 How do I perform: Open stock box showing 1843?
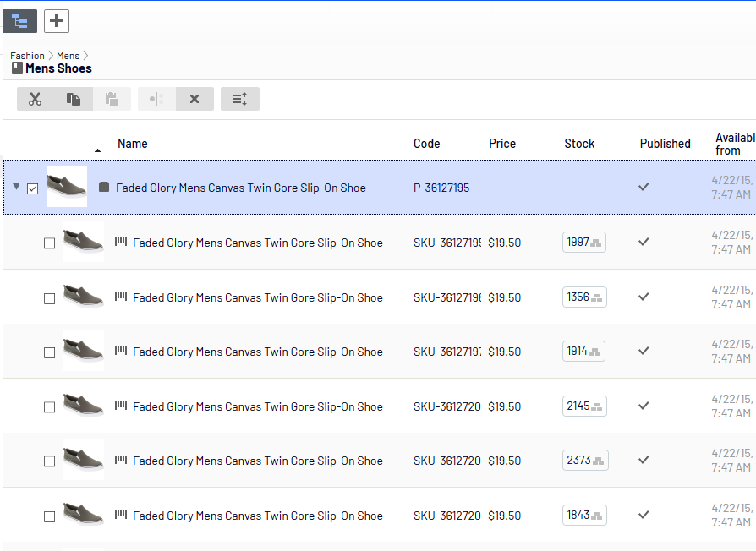click(x=584, y=515)
